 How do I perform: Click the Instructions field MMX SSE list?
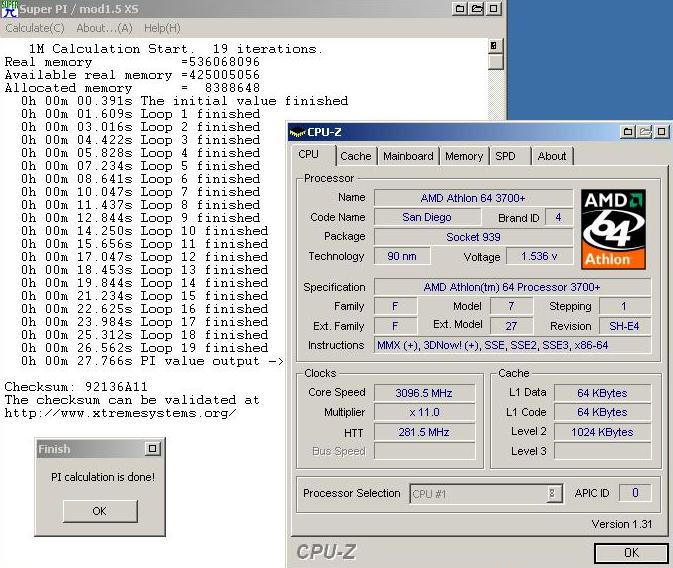tap(512, 345)
